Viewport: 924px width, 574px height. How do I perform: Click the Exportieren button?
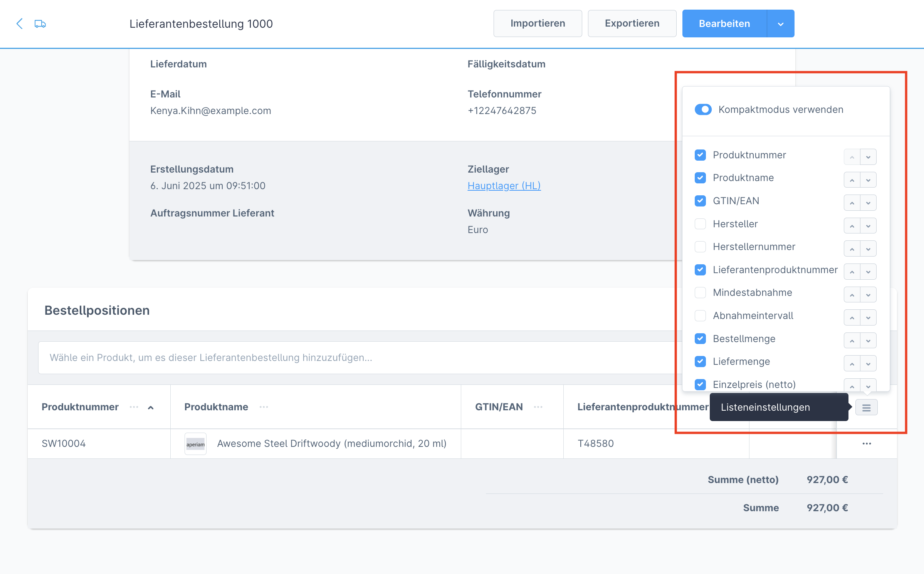pyautogui.click(x=632, y=23)
